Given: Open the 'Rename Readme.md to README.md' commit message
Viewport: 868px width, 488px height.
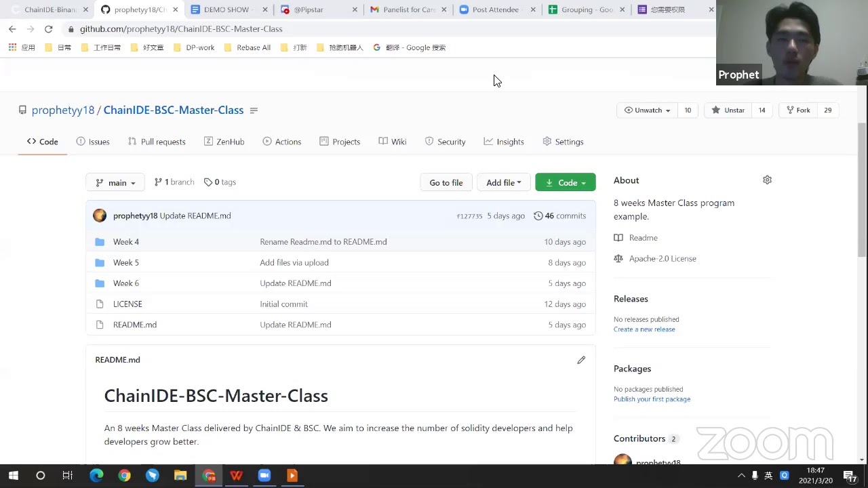Looking at the screenshot, I should point(323,242).
